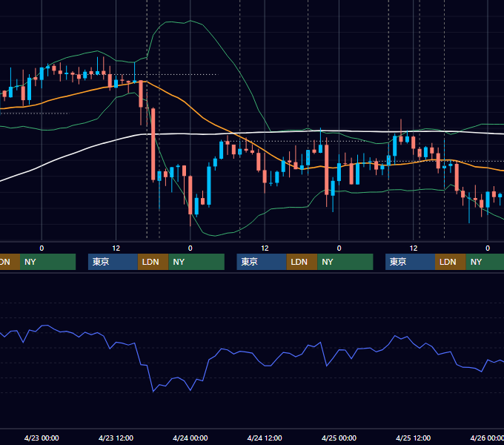This screenshot has height=445, width=504.
Task: Click hour label 0 above 4/25 00:00
Action: coord(339,248)
